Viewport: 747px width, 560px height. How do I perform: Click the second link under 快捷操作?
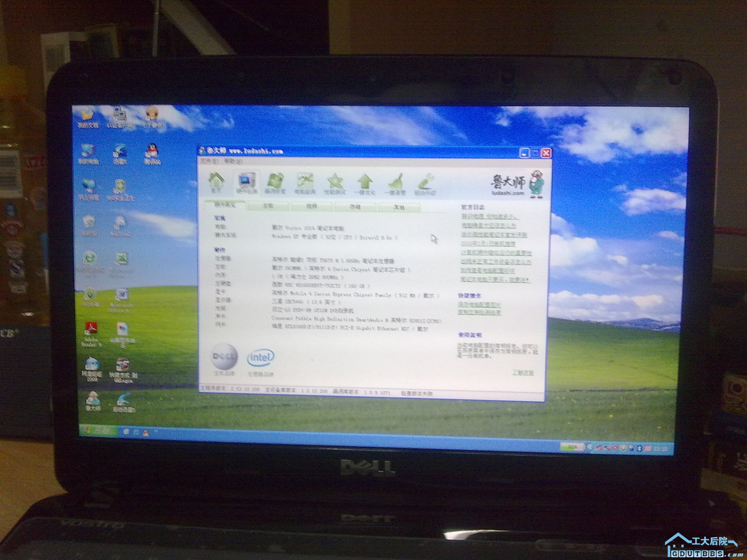pyautogui.click(x=479, y=312)
